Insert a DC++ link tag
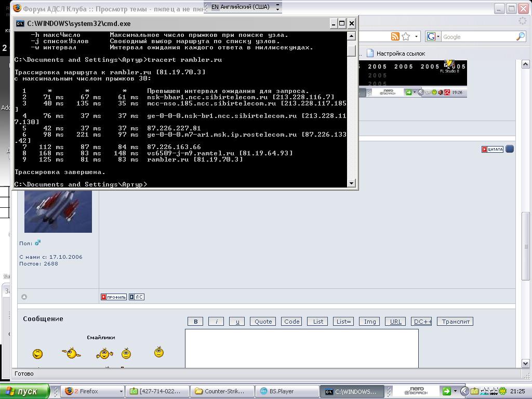The width and height of the screenshot is (532, 399). (x=421, y=321)
